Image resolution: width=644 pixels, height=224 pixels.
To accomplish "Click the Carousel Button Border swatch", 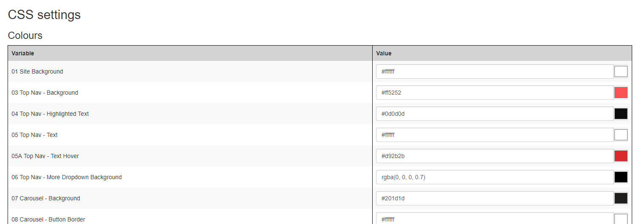I will 621,219.
